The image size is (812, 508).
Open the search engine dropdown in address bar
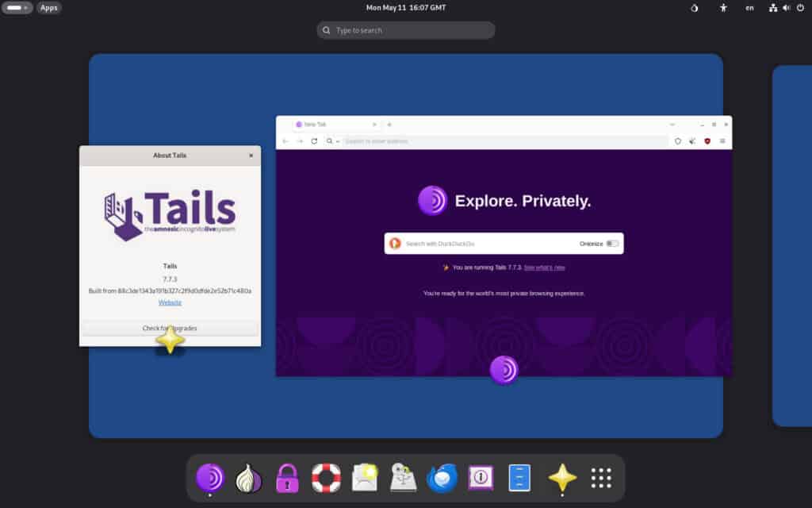pos(332,141)
